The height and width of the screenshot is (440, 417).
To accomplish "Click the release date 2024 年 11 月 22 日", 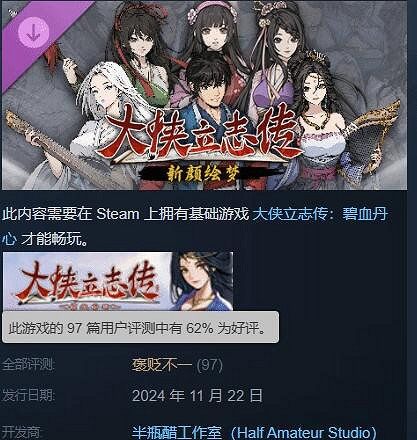I will click(x=197, y=396).
